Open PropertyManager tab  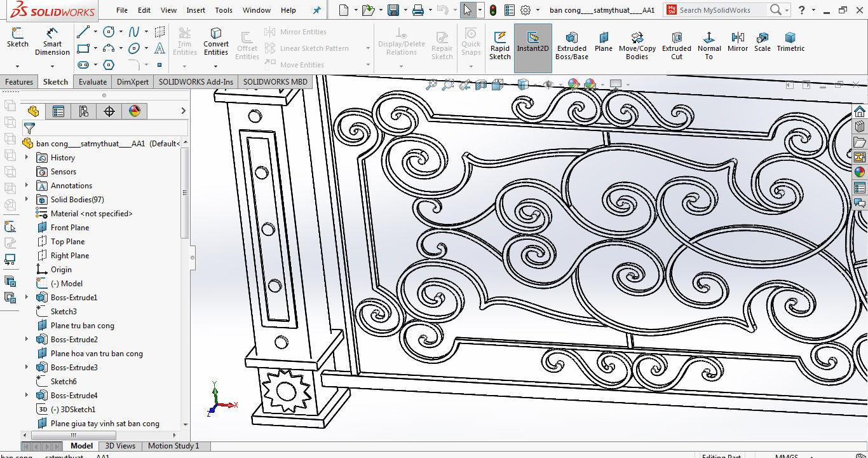point(58,111)
